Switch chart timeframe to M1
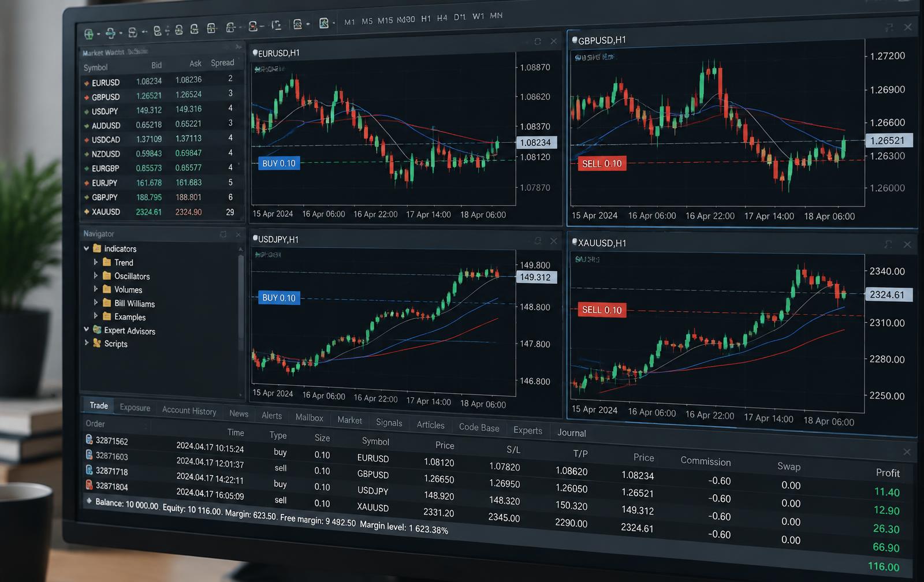Image resolution: width=924 pixels, height=582 pixels. (x=349, y=22)
